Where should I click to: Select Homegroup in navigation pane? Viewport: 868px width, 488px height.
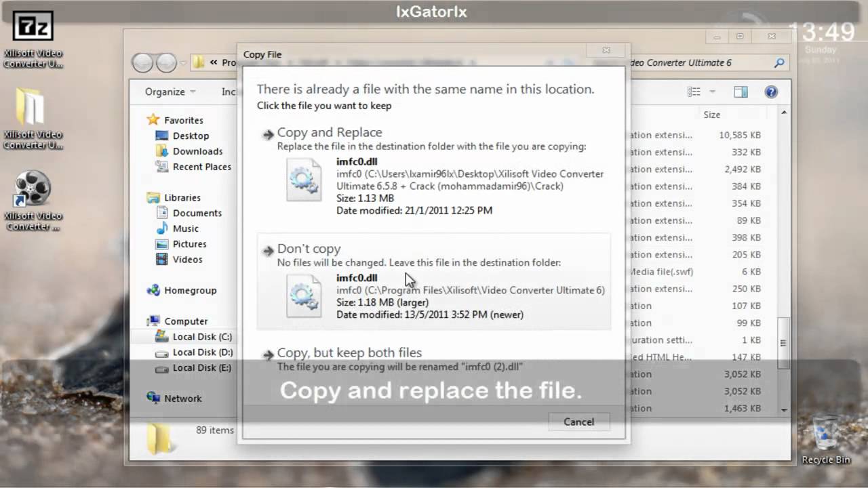point(182,290)
